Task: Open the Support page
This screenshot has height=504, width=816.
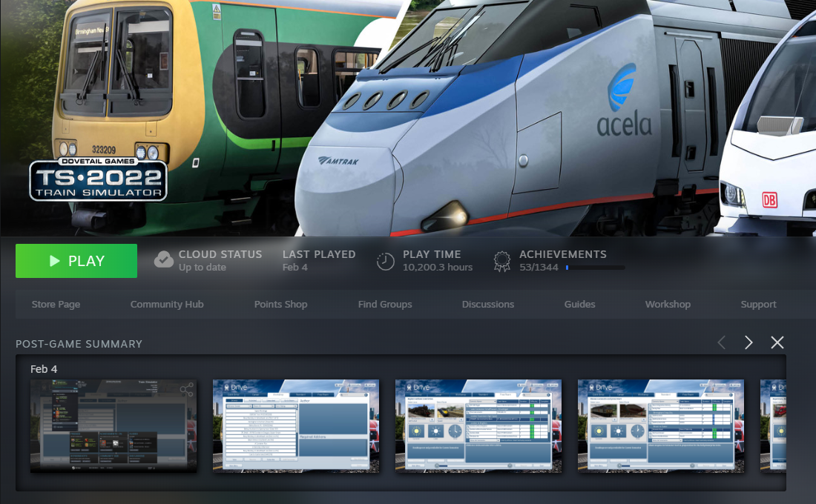Action: (x=758, y=305)
